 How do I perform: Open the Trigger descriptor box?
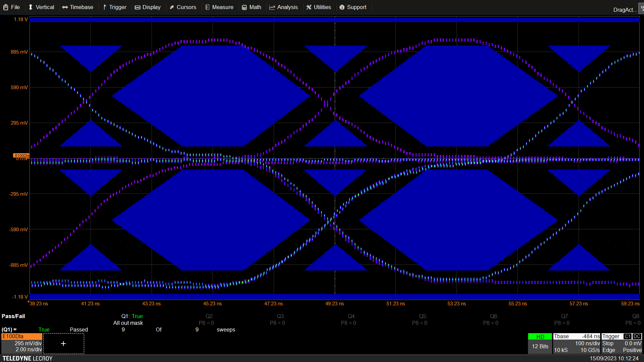pyautogui.click(x=622, y=343)
